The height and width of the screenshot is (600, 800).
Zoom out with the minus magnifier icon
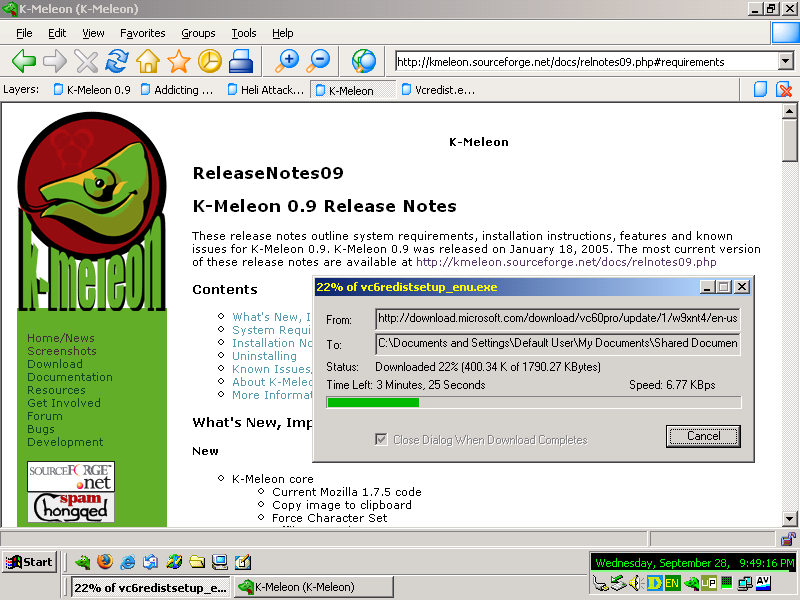click(318, 62)
